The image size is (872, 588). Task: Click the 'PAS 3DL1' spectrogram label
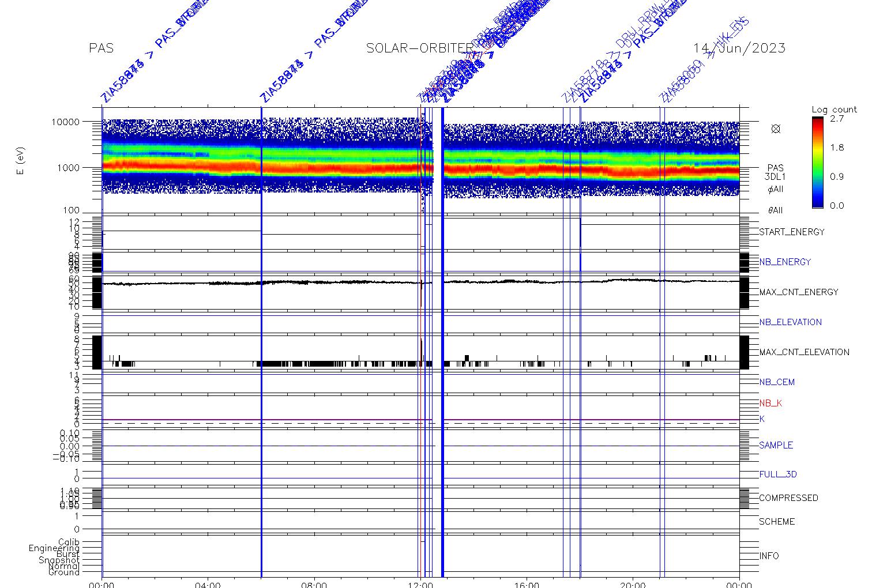tap(776, 172)
